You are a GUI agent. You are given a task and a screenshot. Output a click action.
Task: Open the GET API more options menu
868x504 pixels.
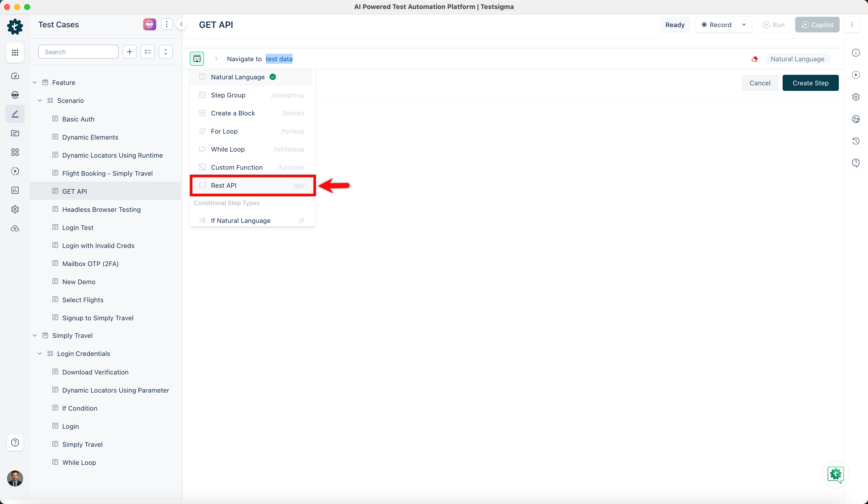pos(851,24)
